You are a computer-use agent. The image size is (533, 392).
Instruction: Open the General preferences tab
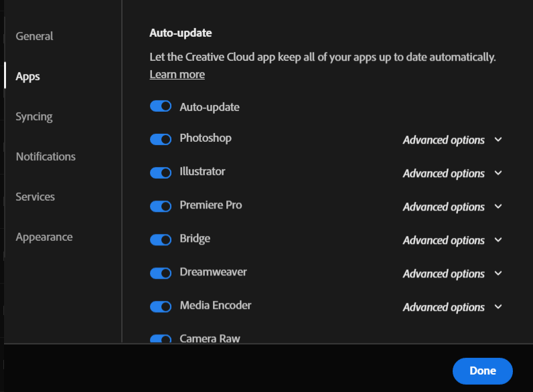click(x=34, y=36)
